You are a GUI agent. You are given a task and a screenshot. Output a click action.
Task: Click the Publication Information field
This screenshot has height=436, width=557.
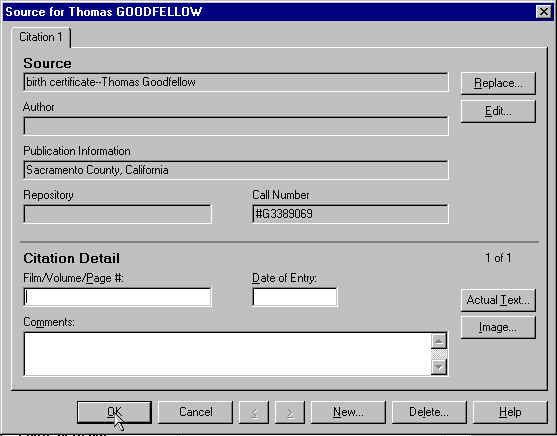tap(236, 170)
